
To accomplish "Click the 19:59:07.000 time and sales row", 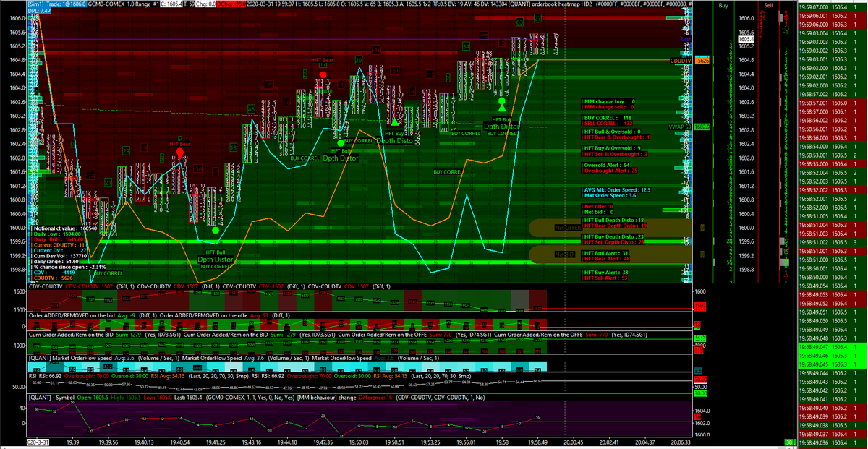I will (x=830, y=6).
